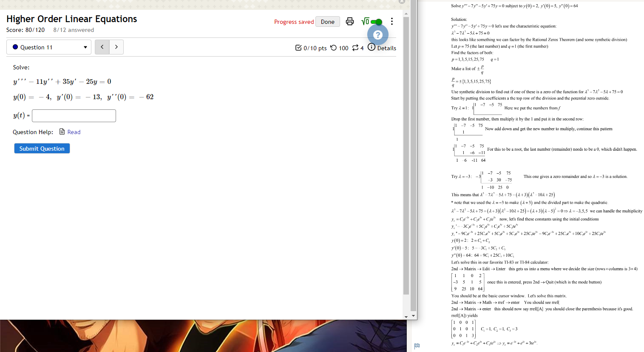Open the Read help link
Image resolution: width=644 pixels, height=352 pixels.
74,132
